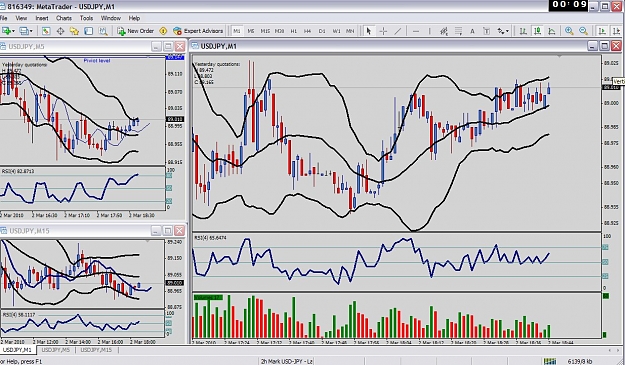The image size is (625, 365).
Task: Switch to the USDJPY,M15 bottom tab
Action: [x=96, y=350]
